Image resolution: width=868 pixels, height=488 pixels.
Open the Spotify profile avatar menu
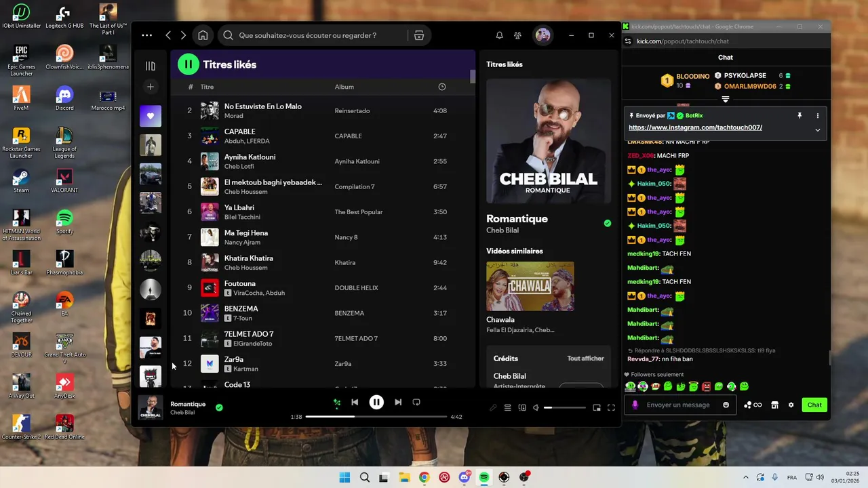542,35
